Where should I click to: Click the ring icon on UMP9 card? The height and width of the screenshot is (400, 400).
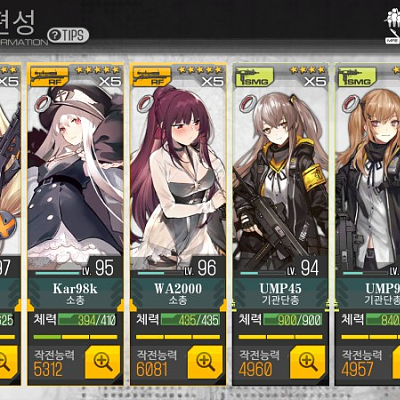tap(351, 103)
